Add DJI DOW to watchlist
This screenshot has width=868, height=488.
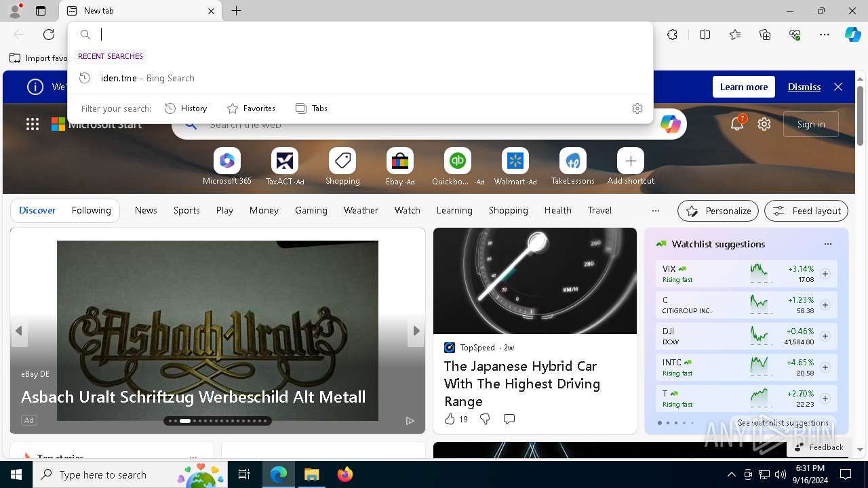coord(825,336)
